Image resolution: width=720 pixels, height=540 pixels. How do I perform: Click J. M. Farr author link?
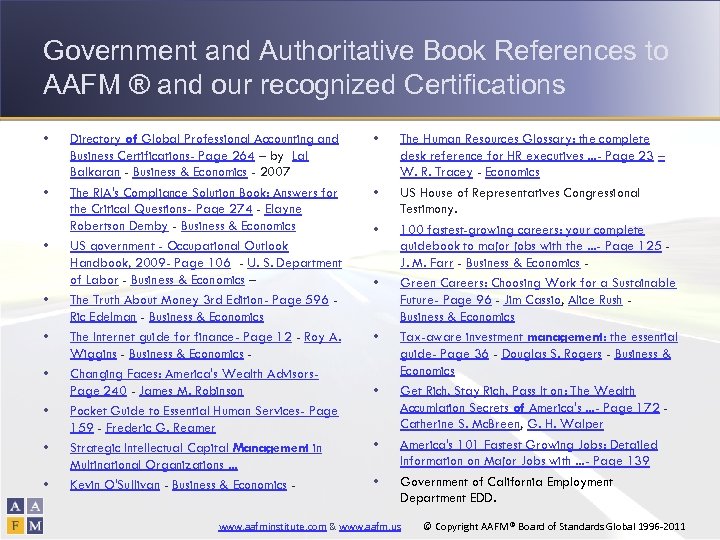(x=427, y=263)
